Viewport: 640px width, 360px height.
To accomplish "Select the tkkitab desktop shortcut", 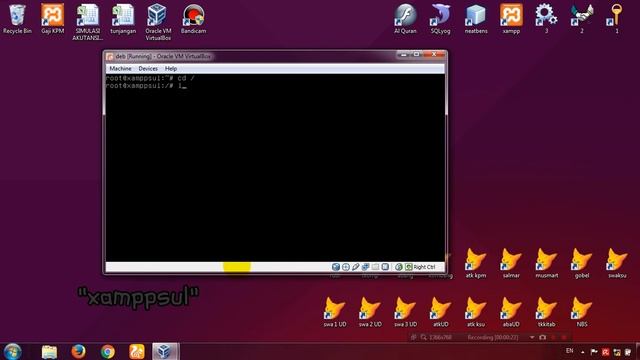I will click(x=547, y=312).
